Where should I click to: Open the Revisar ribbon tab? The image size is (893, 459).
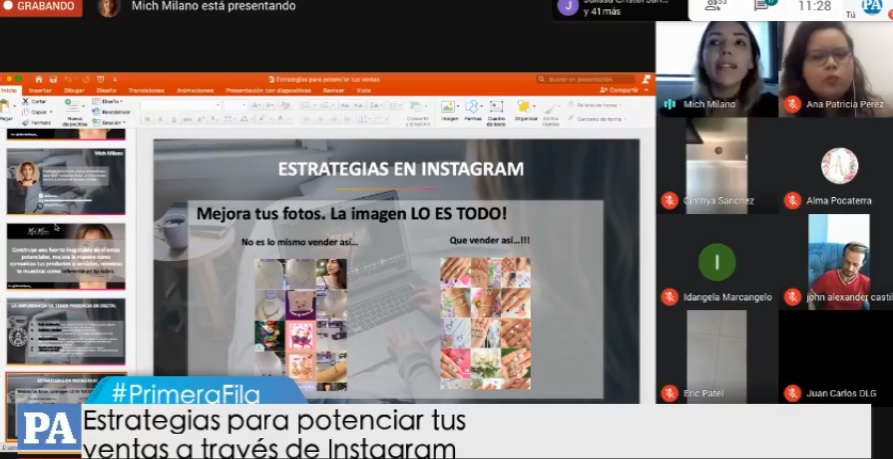coord(333,90)
